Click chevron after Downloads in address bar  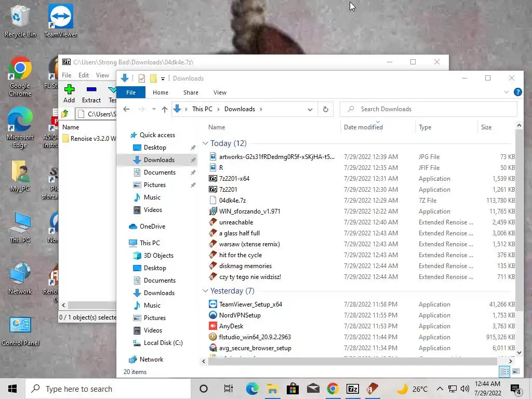[x=261, y=109]
